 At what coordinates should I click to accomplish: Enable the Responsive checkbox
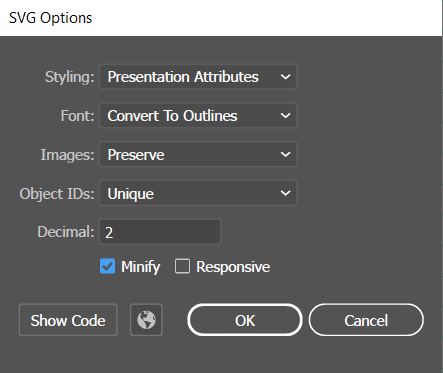pos(182,266)
